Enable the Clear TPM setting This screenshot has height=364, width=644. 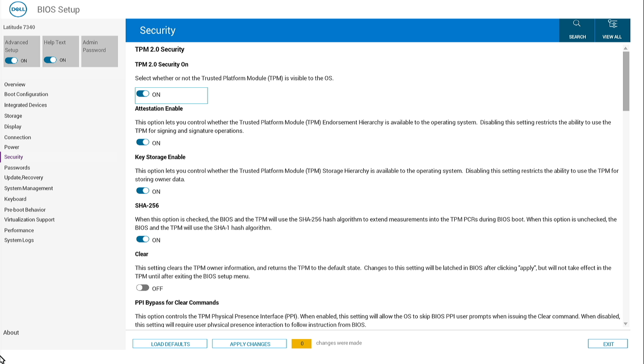pyautogui.click(x=143, y=287)
